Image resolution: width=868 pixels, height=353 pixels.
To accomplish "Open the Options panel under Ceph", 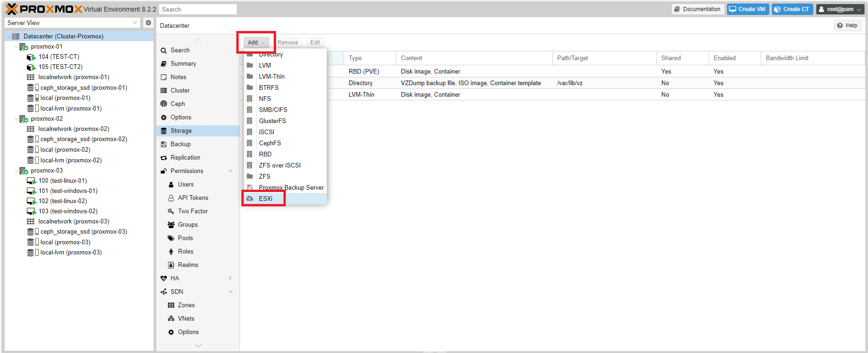I will (198, 118).
